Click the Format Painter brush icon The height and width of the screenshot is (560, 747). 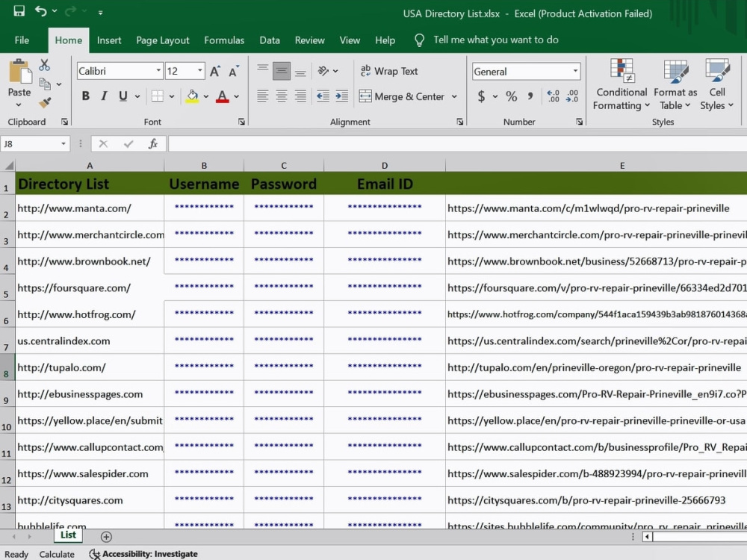pyautogui.click(x=45, y=103)
